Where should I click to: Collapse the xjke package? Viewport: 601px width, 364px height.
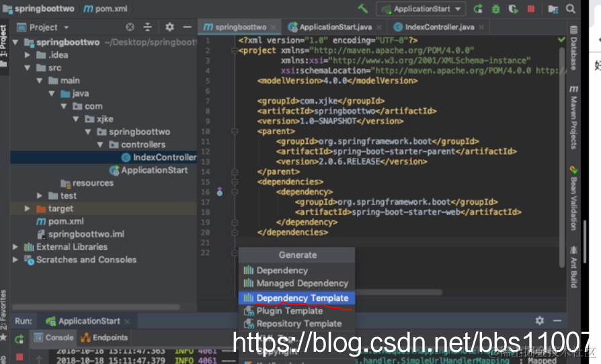[76, 119]
